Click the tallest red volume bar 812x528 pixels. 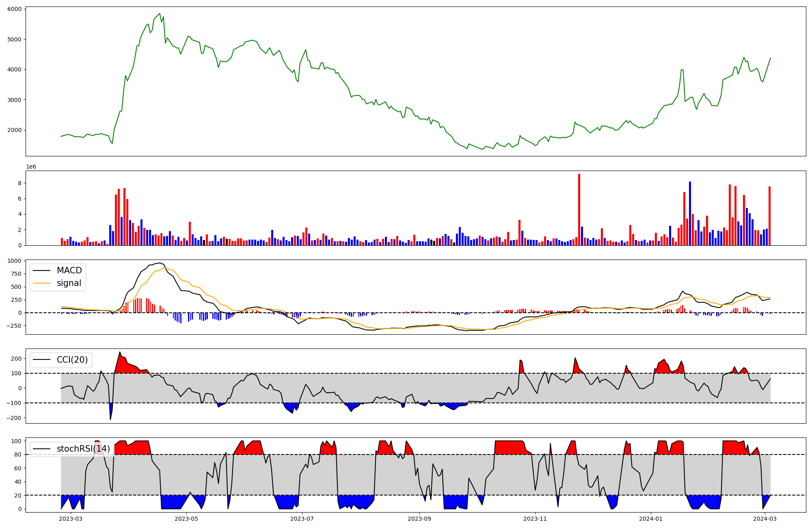click(579, 209)
